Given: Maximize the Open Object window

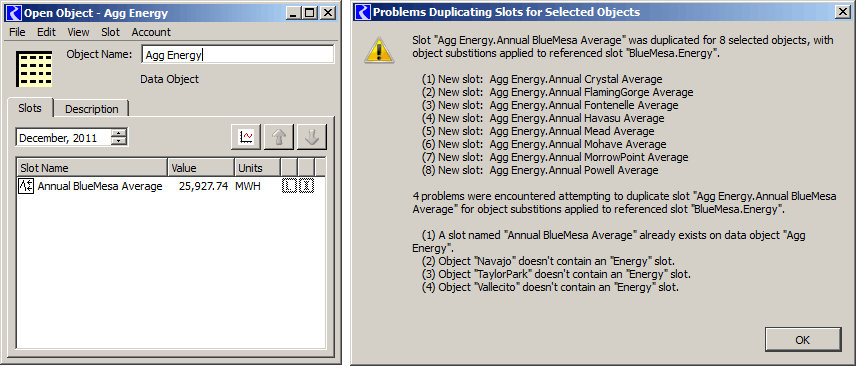Looking at the screenshot, I should coord(310,13).
